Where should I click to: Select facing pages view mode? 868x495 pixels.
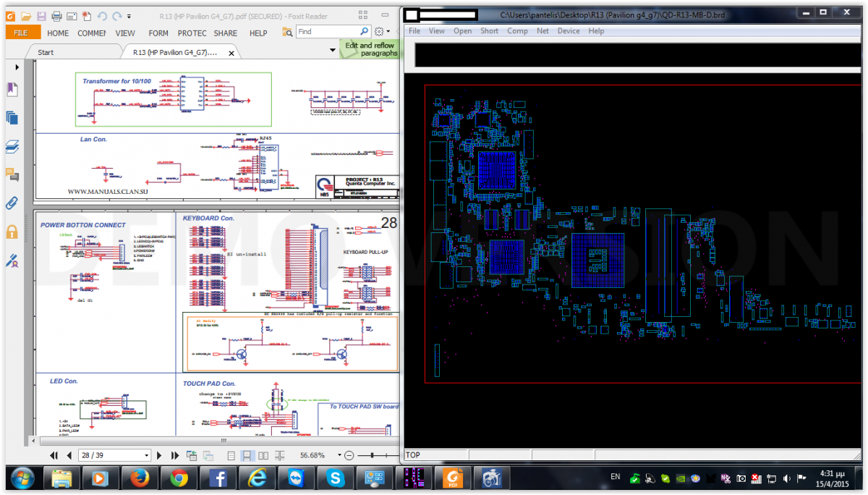pos(263,456)
